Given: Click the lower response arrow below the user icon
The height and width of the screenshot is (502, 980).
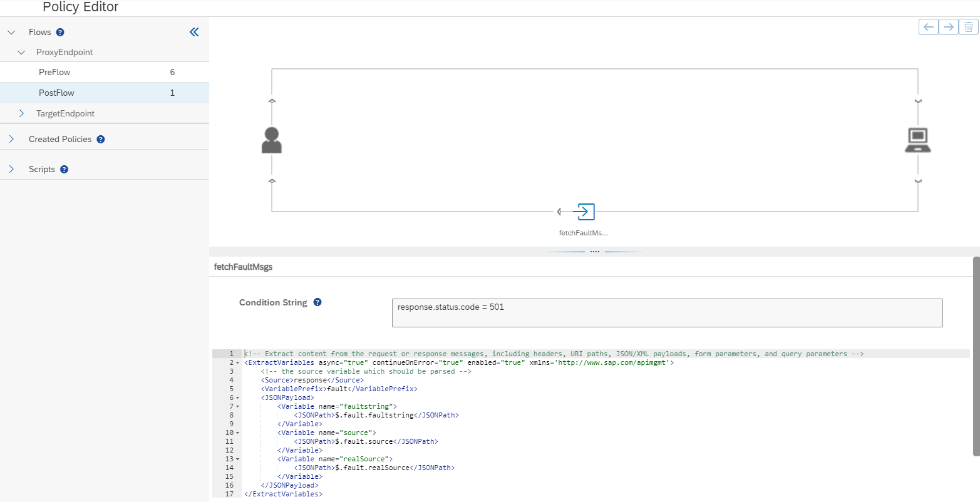Looking at the screenshot, I should pyautogui.click(x=272, y=181).
